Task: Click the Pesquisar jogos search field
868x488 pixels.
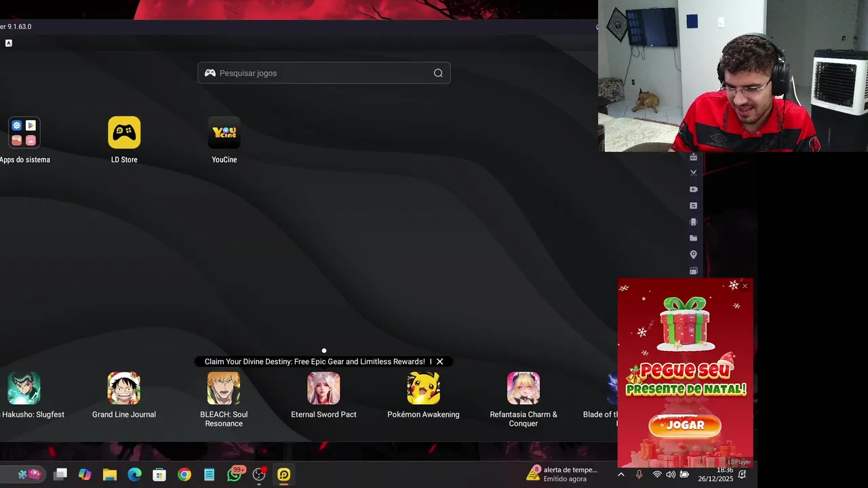Action: coord(324,73)
